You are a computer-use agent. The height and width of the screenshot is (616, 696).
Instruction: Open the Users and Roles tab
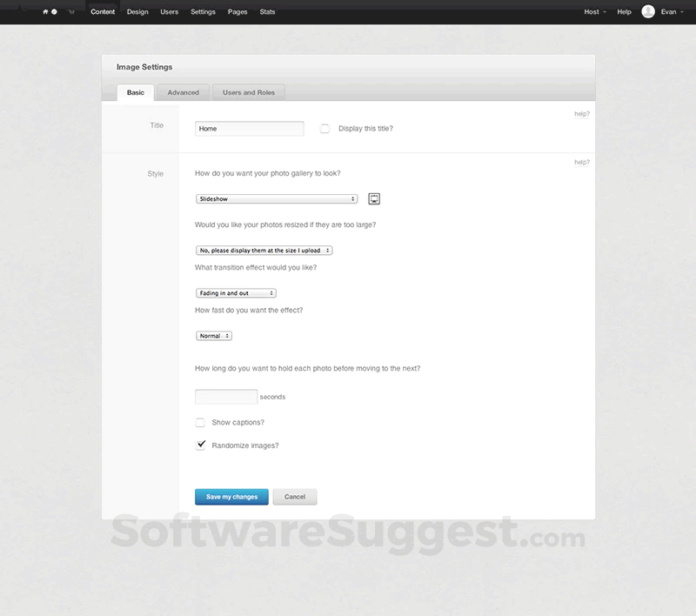248,91
